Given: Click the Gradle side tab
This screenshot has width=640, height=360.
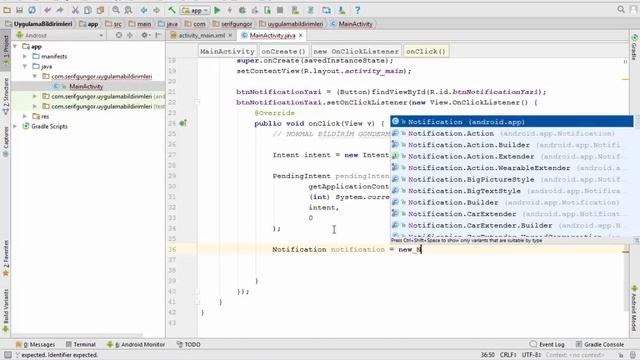Looking at the screenshot, I should (634, 47).
